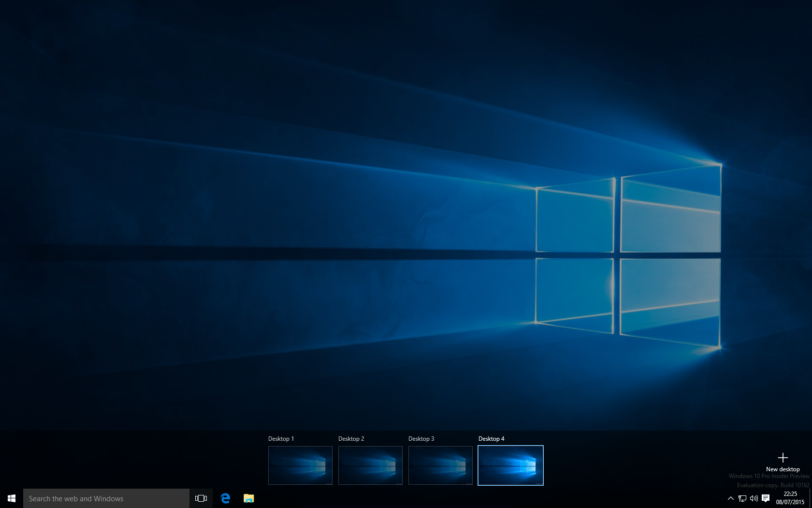Image resolution: width=812 pixels, height=508 pixels.
Task: Switch to the Desktop 2 thumbnail
Action: click(x=370, y=465)
